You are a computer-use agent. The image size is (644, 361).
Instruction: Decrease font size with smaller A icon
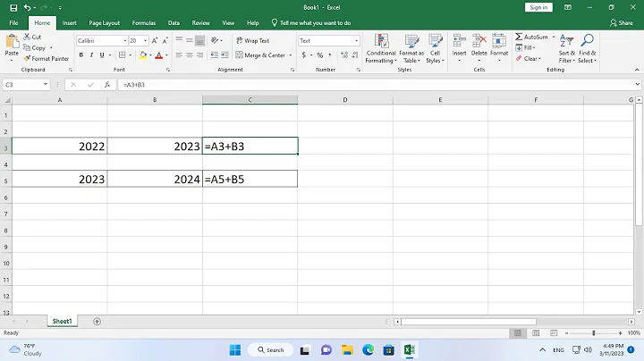(165, 40)
